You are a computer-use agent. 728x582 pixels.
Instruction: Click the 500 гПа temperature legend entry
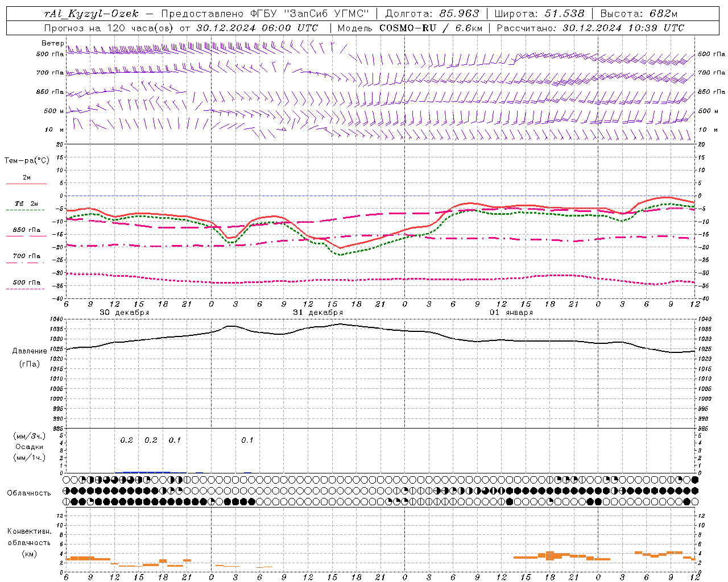(x=27, y=282)
